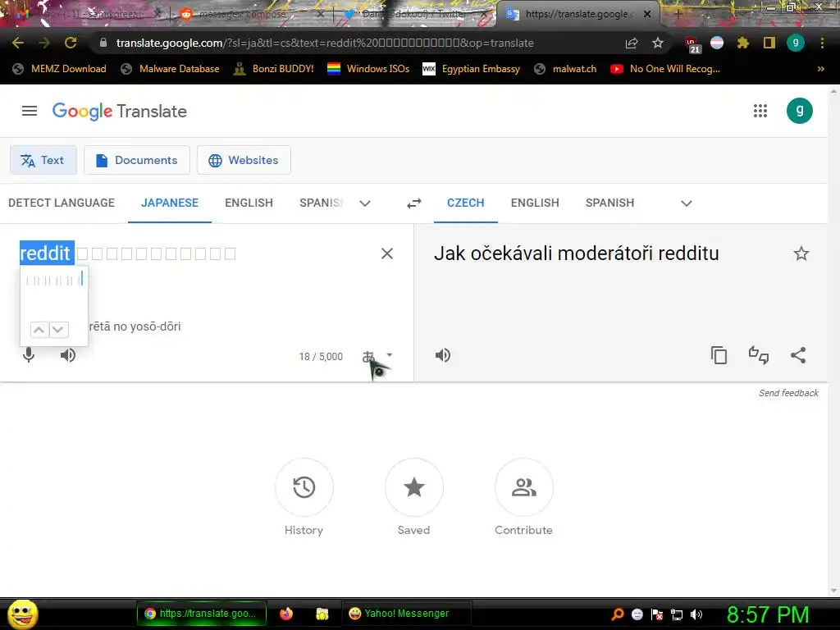Open malwat.ch bookmark
Image resolution: width=840 pixels, height=630 pixels.
566,69
